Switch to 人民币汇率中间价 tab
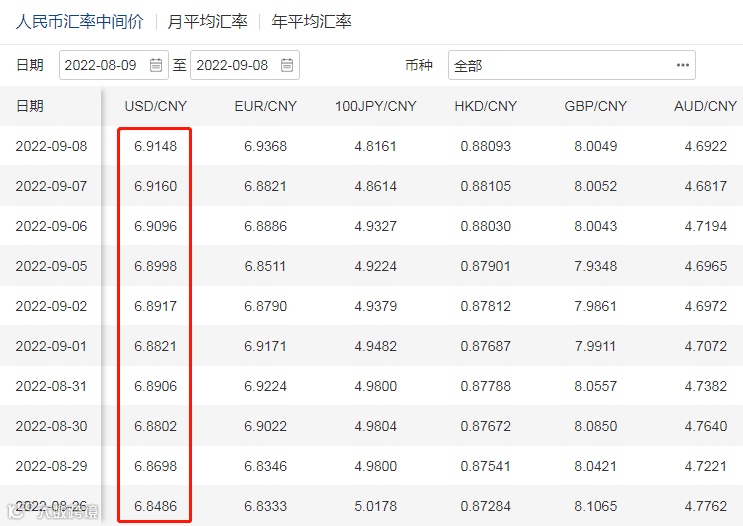The height and width of the screenshot is (526, 743). point(79,21)
